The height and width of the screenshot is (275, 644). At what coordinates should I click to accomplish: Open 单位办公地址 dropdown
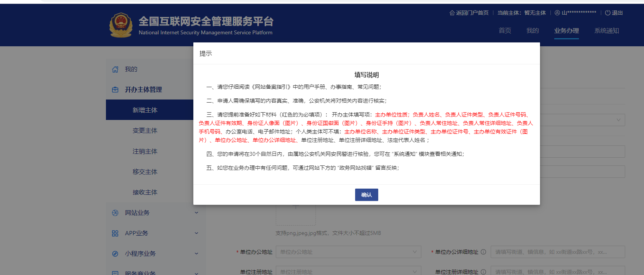coord(349,252)
